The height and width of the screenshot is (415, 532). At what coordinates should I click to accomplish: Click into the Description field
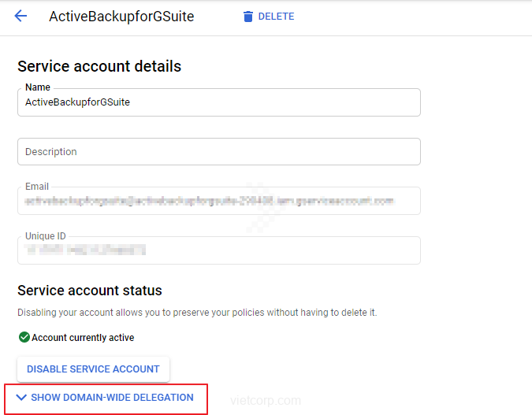click(218, 151)
